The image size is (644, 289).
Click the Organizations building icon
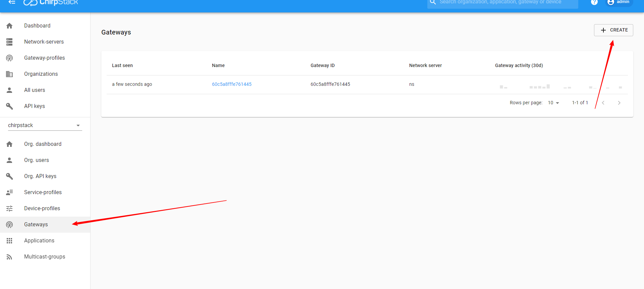click(9, 74)
